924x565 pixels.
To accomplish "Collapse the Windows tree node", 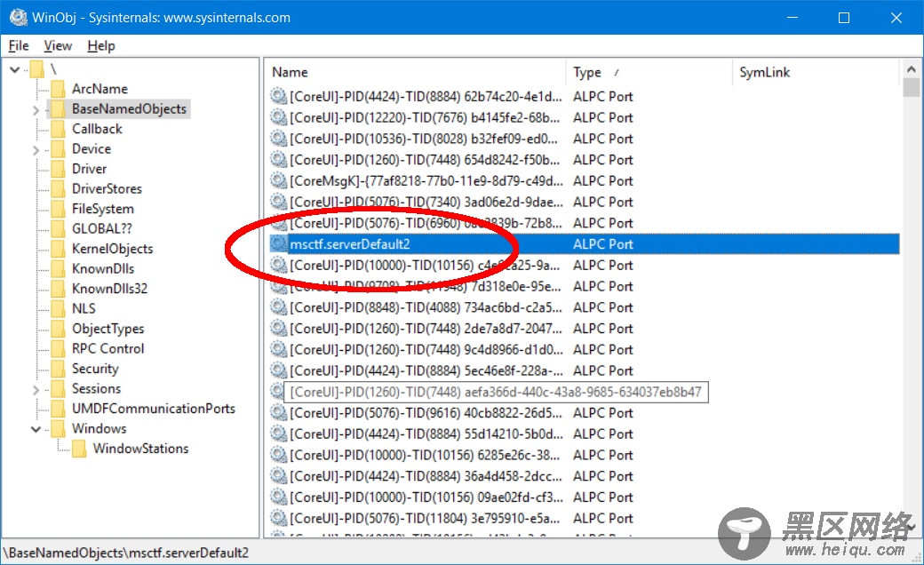I will [36, 429].
